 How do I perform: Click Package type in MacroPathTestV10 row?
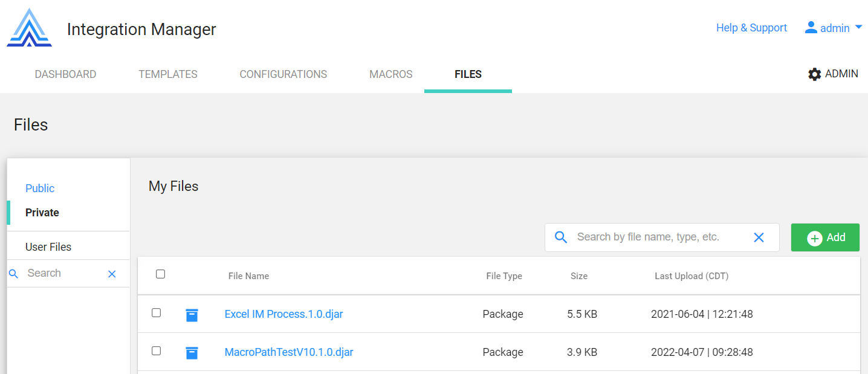[x=503, y=352]
